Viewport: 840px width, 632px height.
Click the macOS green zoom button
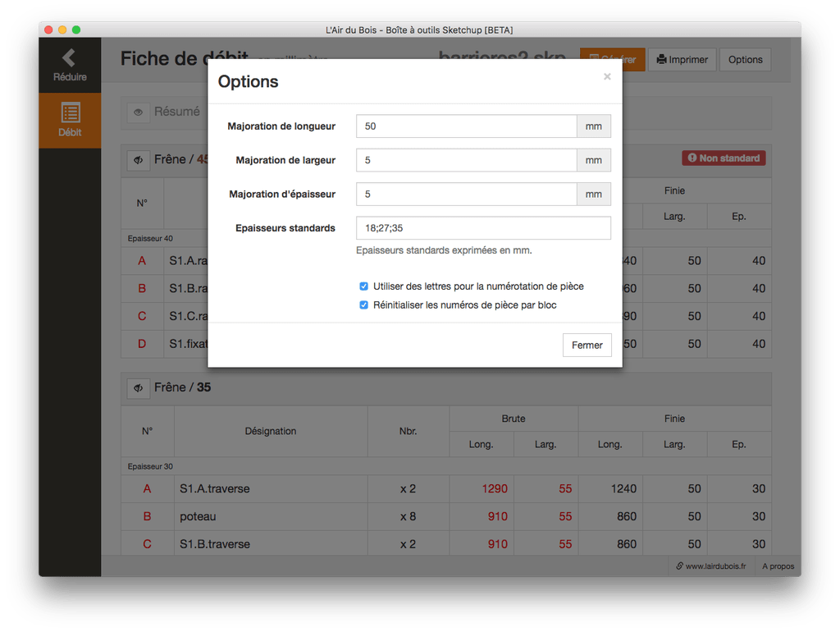coord(76,30)
